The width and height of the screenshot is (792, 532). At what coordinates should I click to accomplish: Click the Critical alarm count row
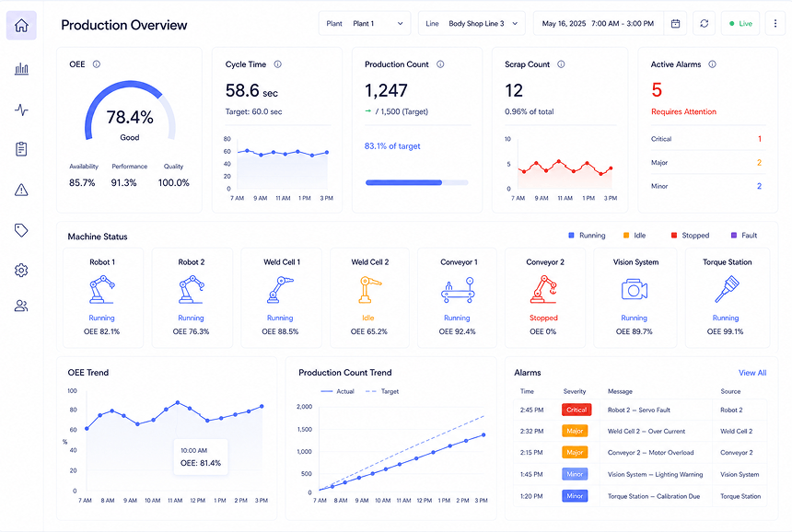[x=707, y=139]
